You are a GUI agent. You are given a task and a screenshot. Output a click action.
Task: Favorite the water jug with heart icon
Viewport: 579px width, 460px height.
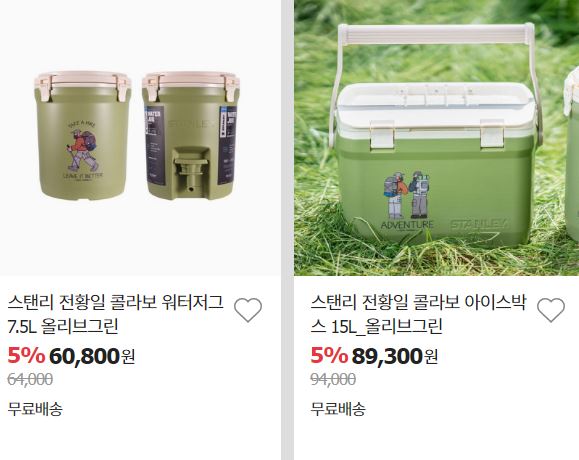248,310
